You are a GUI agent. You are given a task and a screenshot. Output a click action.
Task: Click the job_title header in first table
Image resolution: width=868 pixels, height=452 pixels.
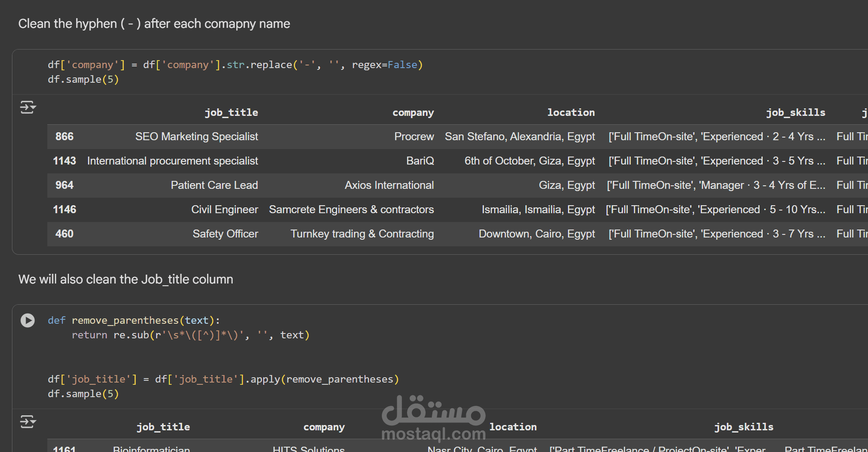tap(231, 112)
